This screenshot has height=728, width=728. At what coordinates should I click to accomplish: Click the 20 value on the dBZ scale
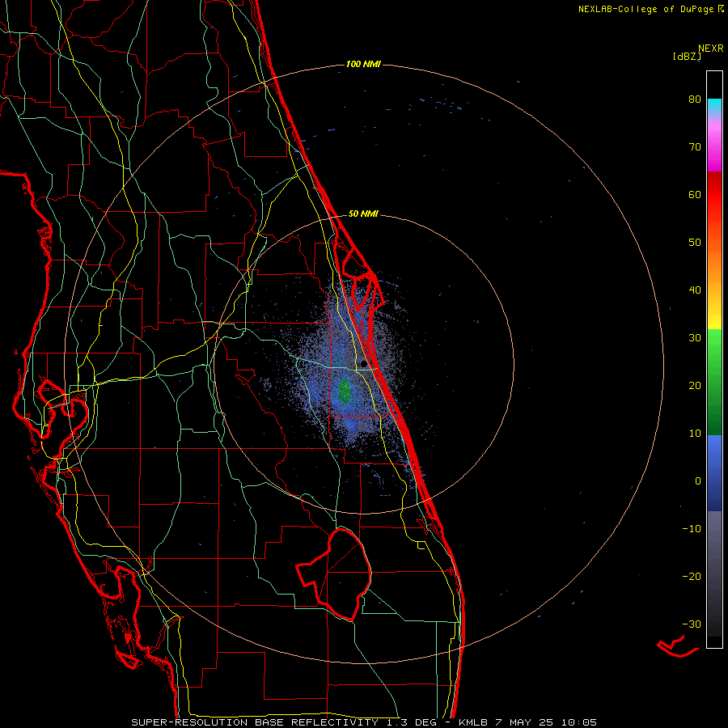pyautogui.click(x=695, y=385)
